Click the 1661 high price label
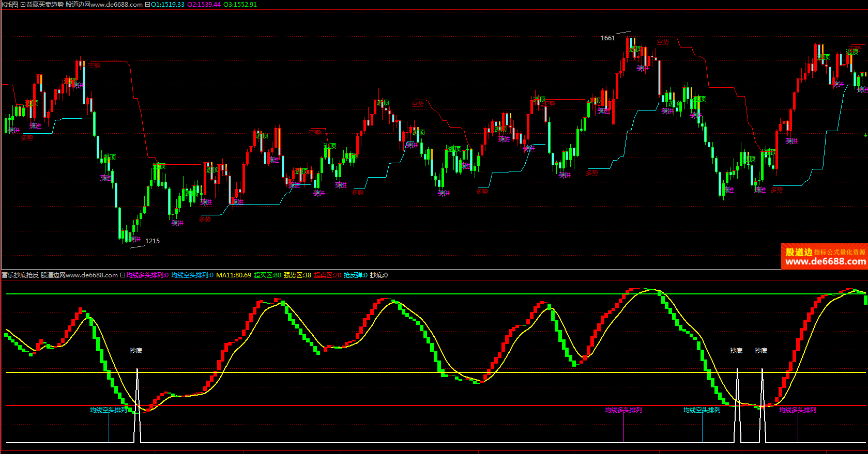 point(608,38)
